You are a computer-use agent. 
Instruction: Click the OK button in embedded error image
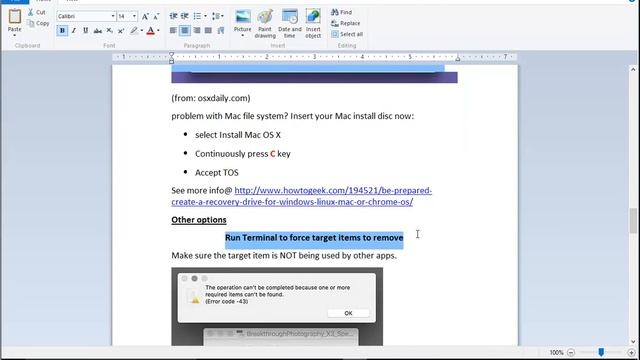(x=348, y=313)
